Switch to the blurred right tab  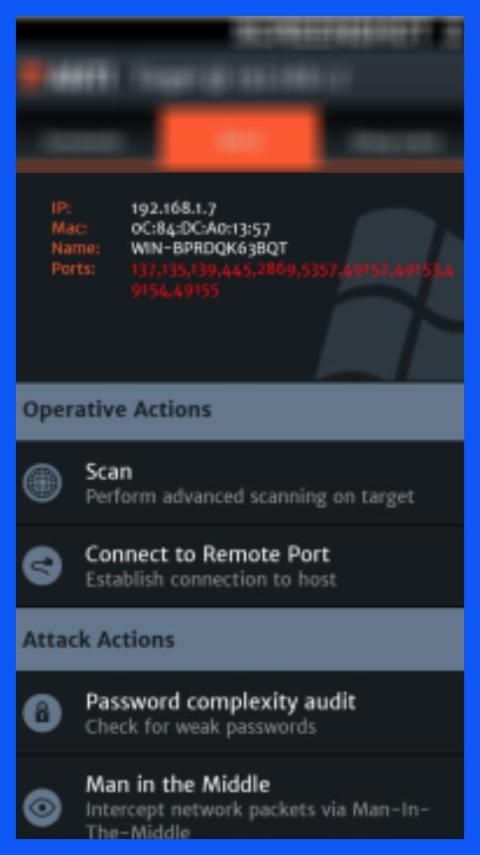click(395, 142)
